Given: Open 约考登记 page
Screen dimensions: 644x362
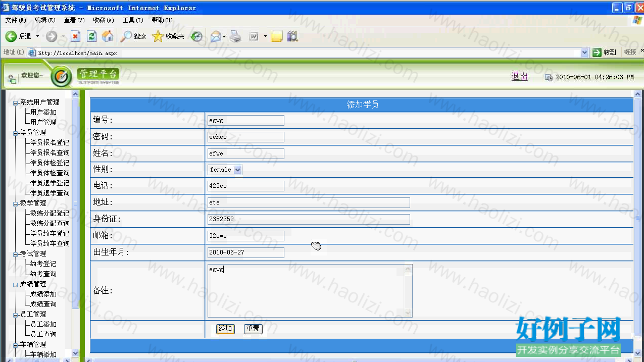Looking at the screenshot, I should point(43,264).
